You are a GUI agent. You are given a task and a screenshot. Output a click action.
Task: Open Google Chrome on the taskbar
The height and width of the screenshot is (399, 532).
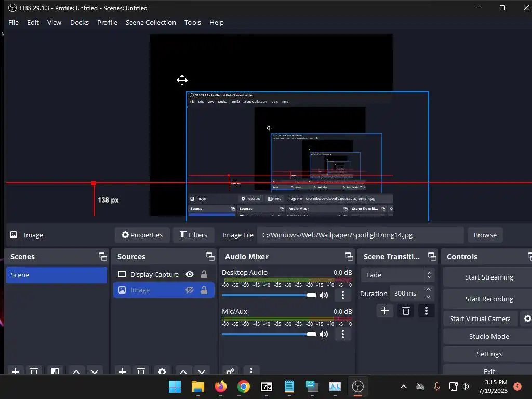pyautogui.click(x=243, y=387)
